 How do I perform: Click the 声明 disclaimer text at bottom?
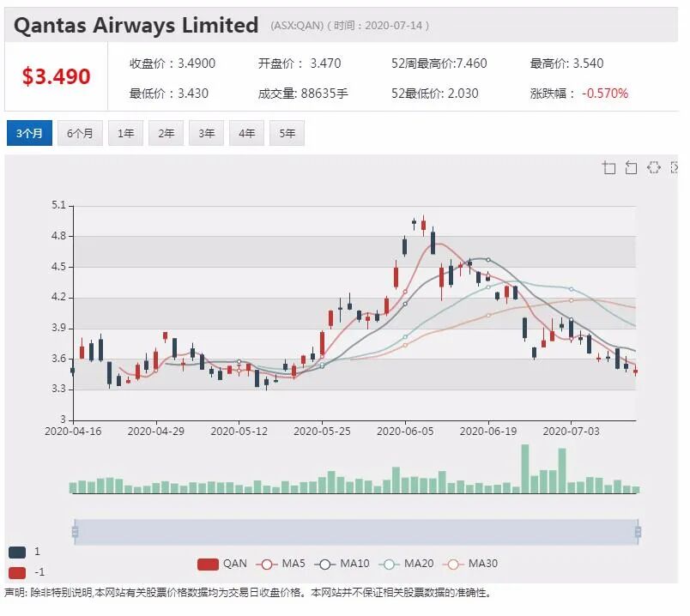pyautogui.click(x=248, y=593)
